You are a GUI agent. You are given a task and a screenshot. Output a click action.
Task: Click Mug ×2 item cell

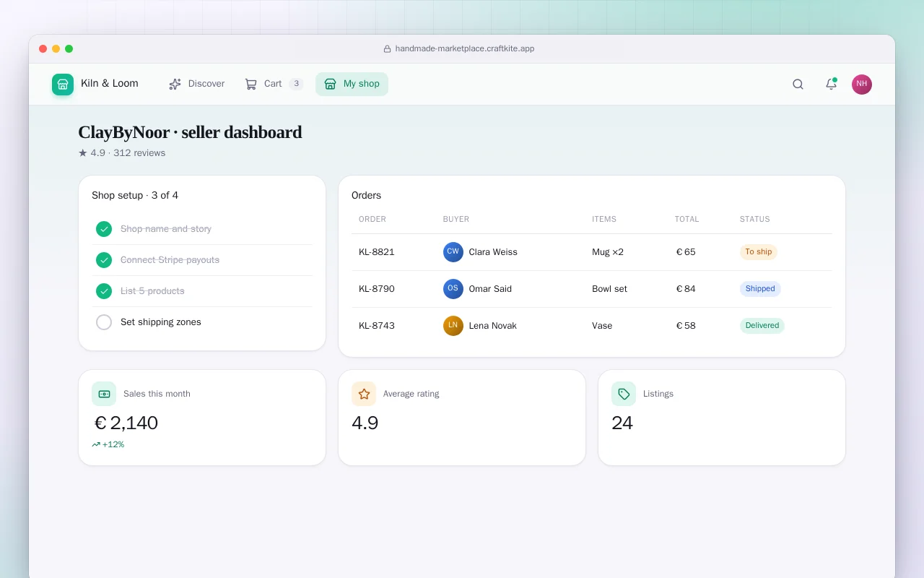pyautogui.click(x=608, y=252)
